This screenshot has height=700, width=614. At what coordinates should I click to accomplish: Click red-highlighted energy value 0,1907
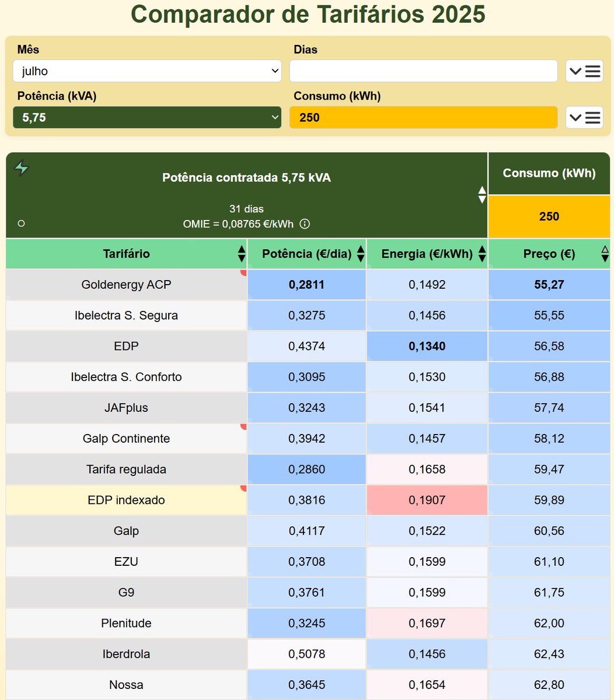(x=427, y=500)
